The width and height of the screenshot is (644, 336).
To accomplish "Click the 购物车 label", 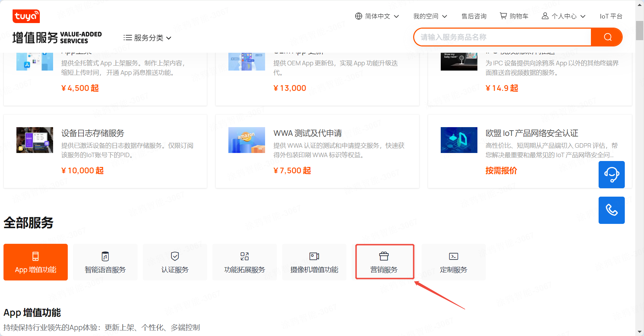I will point(519,16).
